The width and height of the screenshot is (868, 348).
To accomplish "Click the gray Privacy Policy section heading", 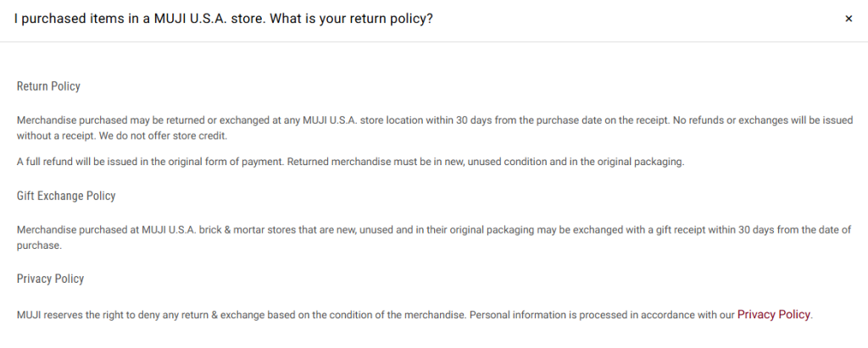I will pyautogui.click(x=50, y=279).
